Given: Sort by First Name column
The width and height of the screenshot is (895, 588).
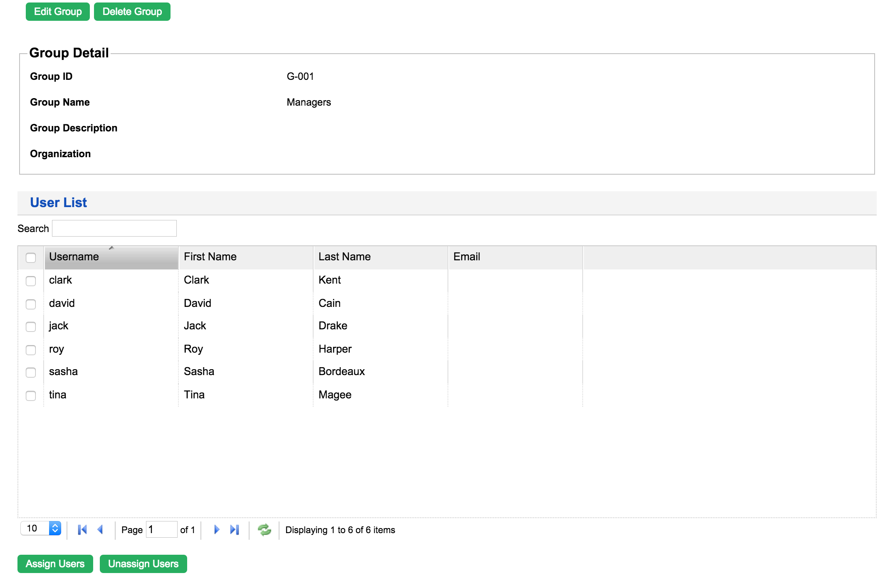Looking at the screenshot, I should tap(210, 257).
